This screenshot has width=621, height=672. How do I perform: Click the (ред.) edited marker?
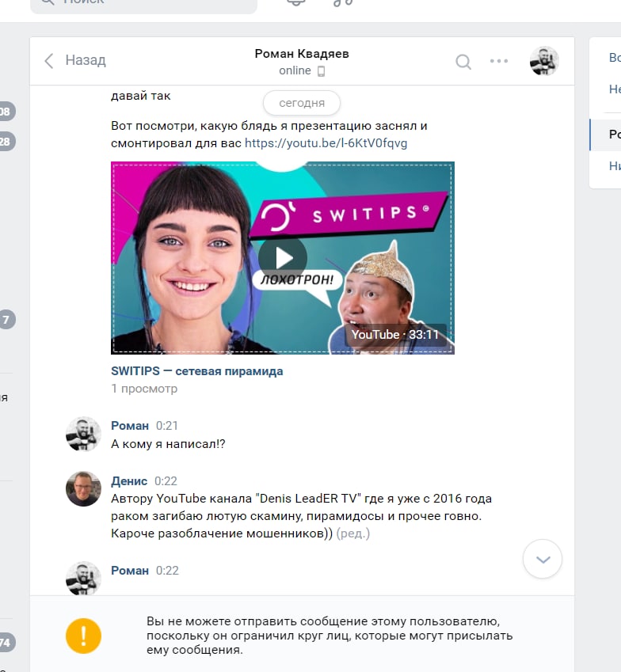[353, 533]
